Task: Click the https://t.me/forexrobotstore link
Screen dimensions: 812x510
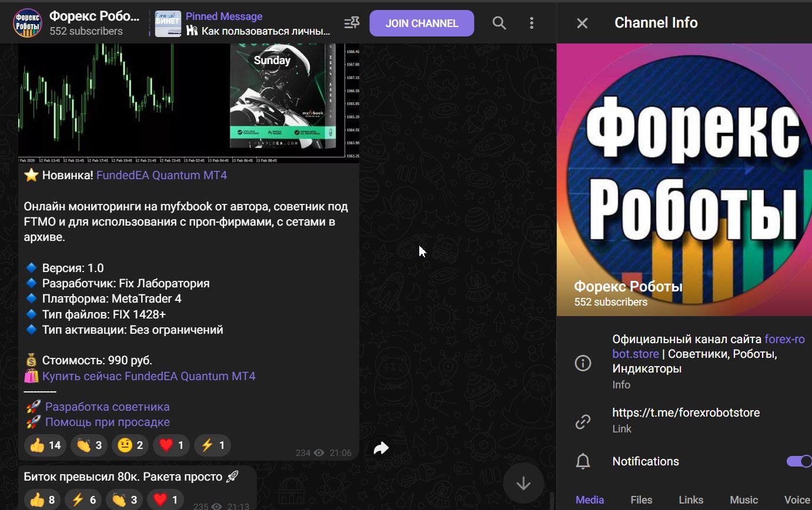Action: tap(686, 412)
